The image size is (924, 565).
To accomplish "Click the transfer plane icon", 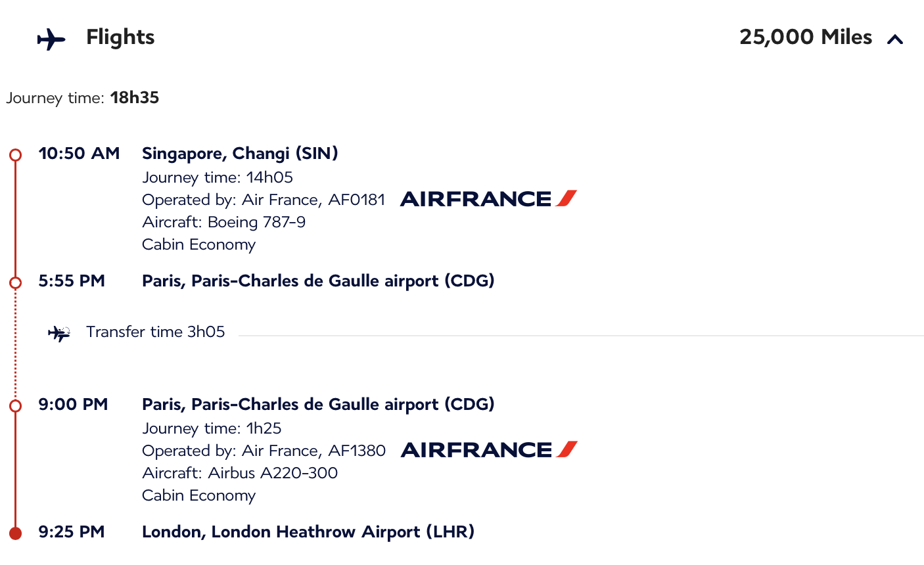I will [x=59, y=334].
